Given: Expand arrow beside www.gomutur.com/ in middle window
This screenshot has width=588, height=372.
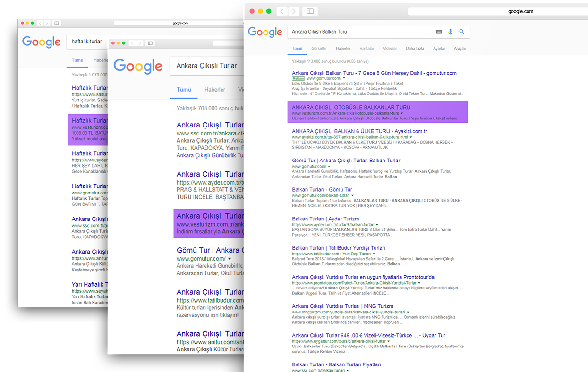Looking at the screenshot, I should 230,259.
